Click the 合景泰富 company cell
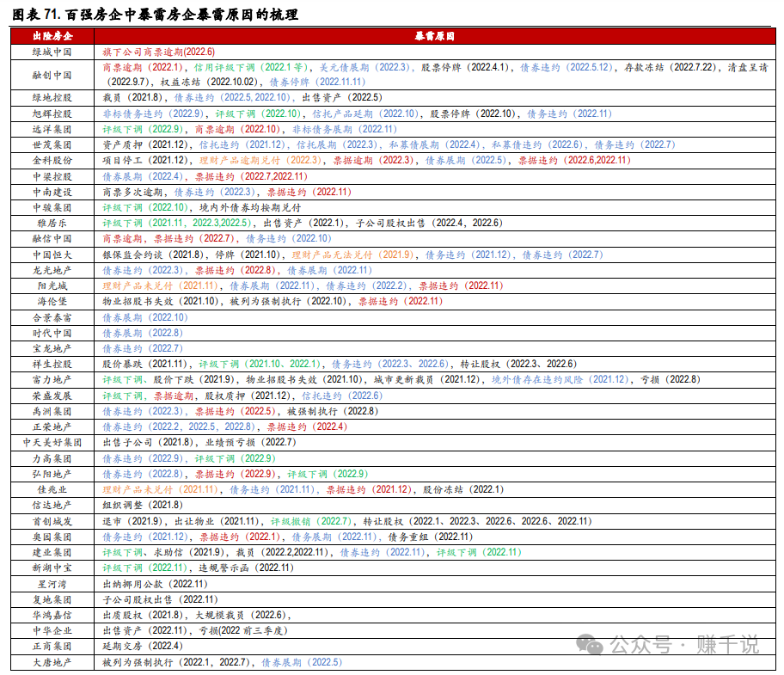Screen dimensions: 784x675 coord(52,317)
